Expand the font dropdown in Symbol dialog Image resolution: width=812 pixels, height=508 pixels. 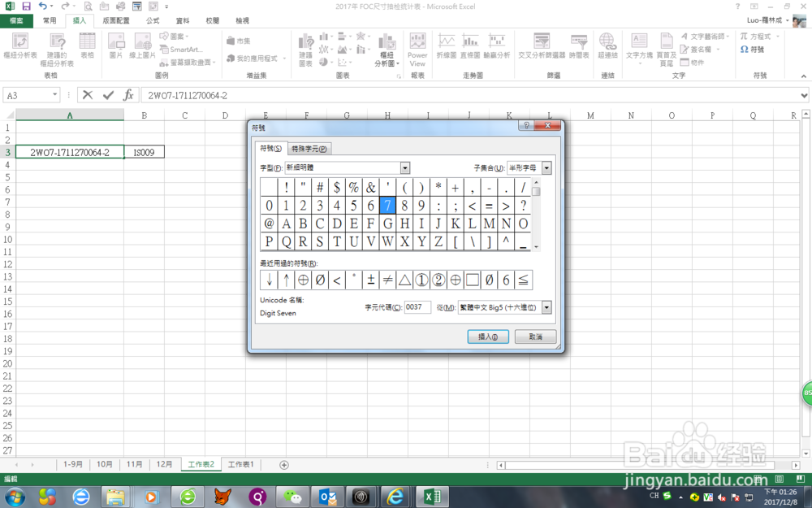405,167
